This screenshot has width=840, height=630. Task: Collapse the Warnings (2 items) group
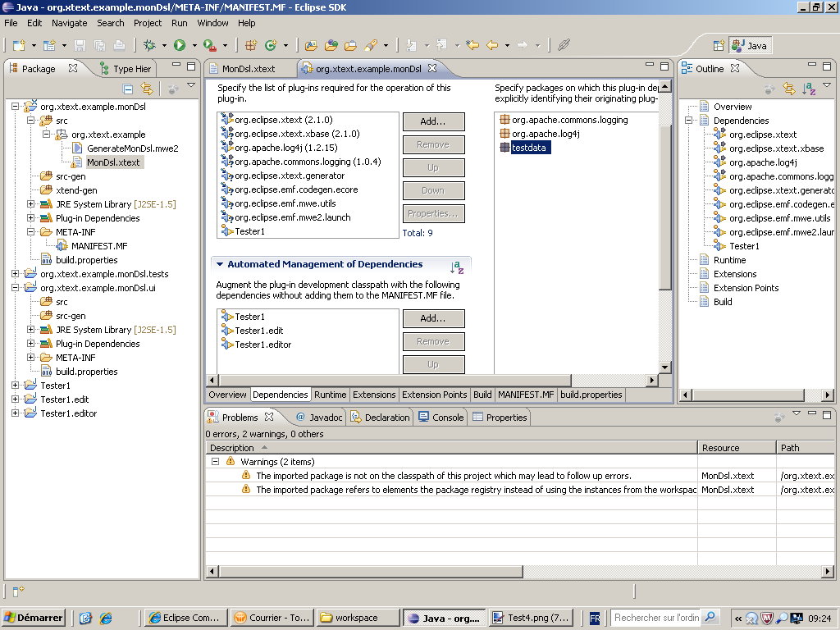click(215, 461)
